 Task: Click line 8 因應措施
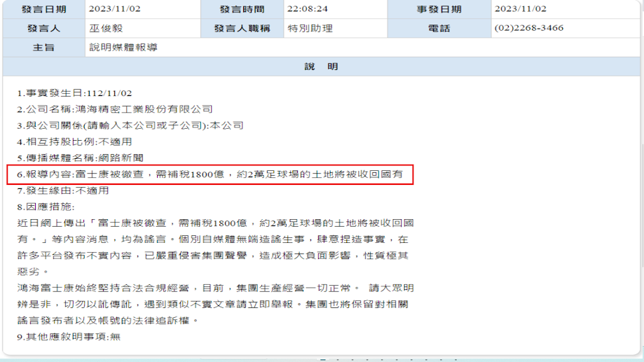(46, 207)
